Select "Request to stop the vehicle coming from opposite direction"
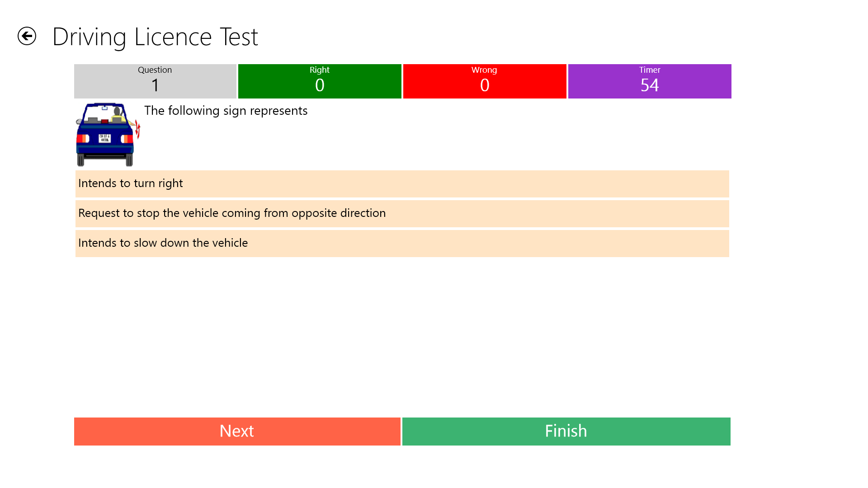868x488 pixels. [x=401, y=214]
